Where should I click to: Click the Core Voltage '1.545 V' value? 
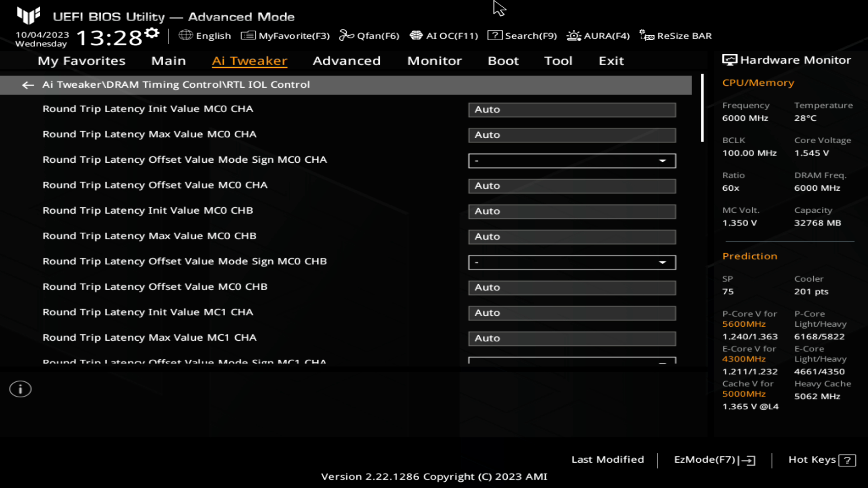(x=811, y=153)
